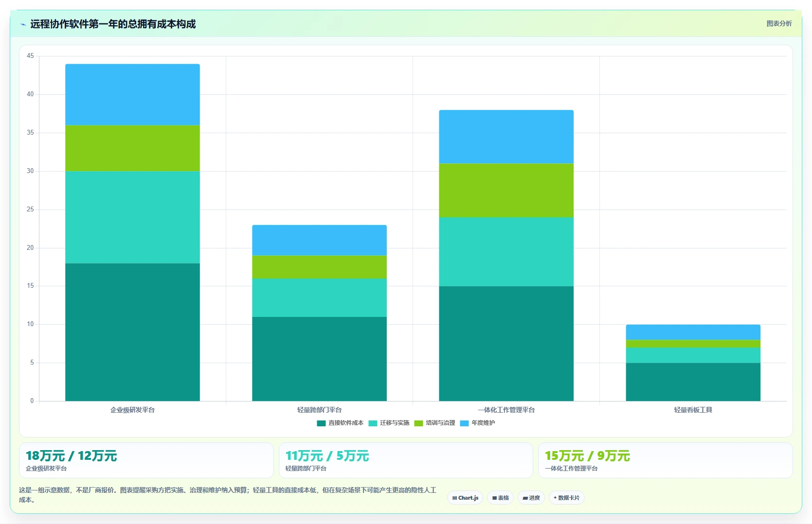The height and width of the screenshot is (524, 812).
Task: Hide the 培训与治理 series via its legend item
Action: (434, 423)
